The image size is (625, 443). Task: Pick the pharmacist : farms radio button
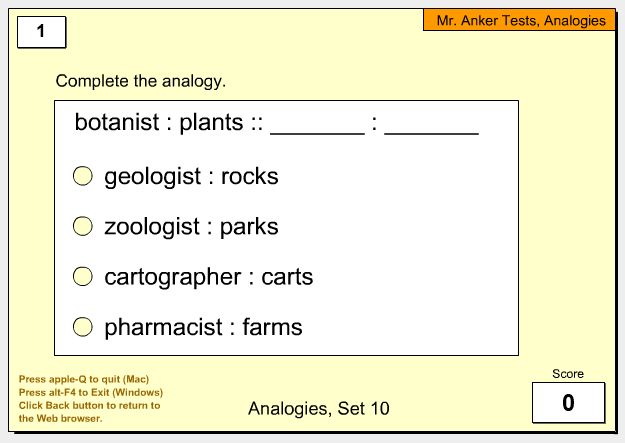[83, 327]
